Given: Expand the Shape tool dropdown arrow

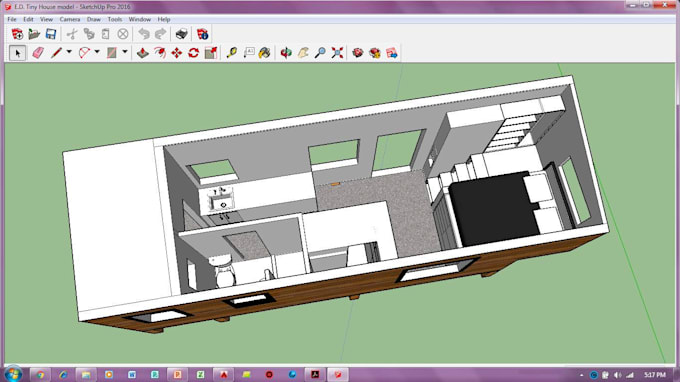Looking at the screenshot, I should (125, 52).
